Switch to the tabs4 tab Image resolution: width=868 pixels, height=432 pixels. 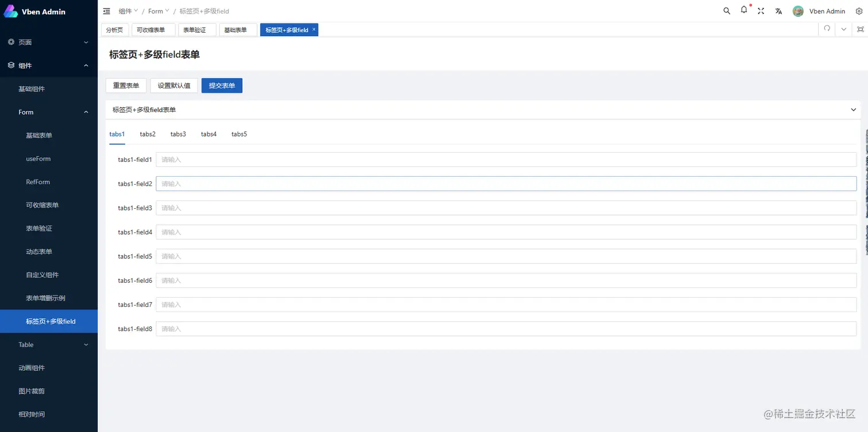click(208, 134)
